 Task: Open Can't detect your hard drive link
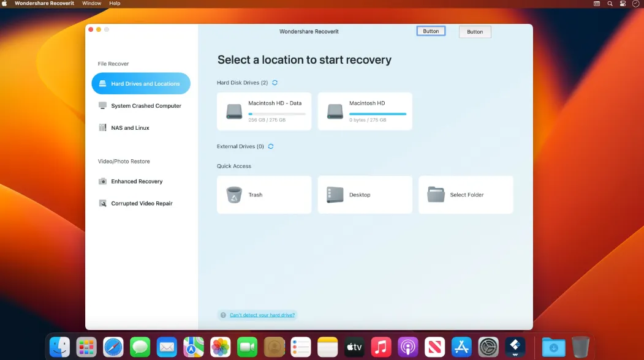pyautogui.click(x=262, y=315)
